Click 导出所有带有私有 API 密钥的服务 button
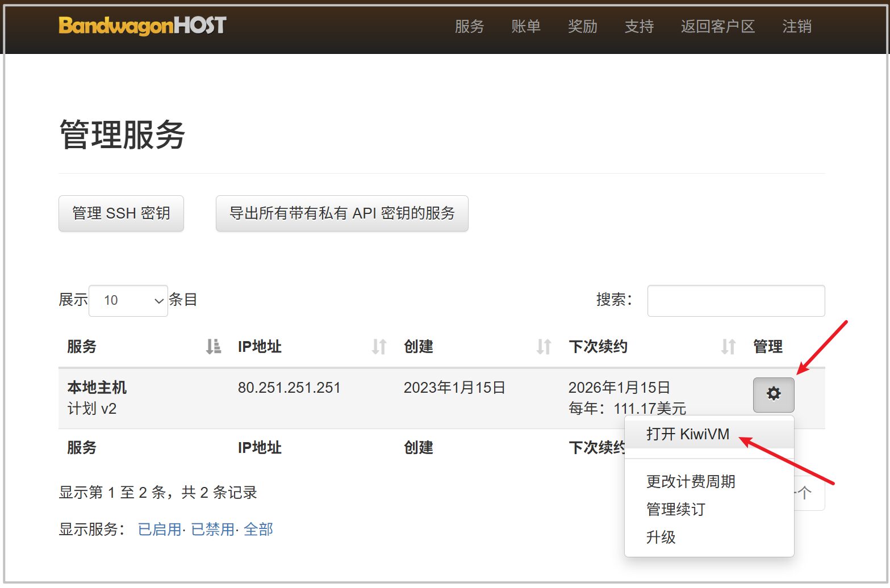The height and width of the screenshot is (588, 890). (x=342, y=213)
